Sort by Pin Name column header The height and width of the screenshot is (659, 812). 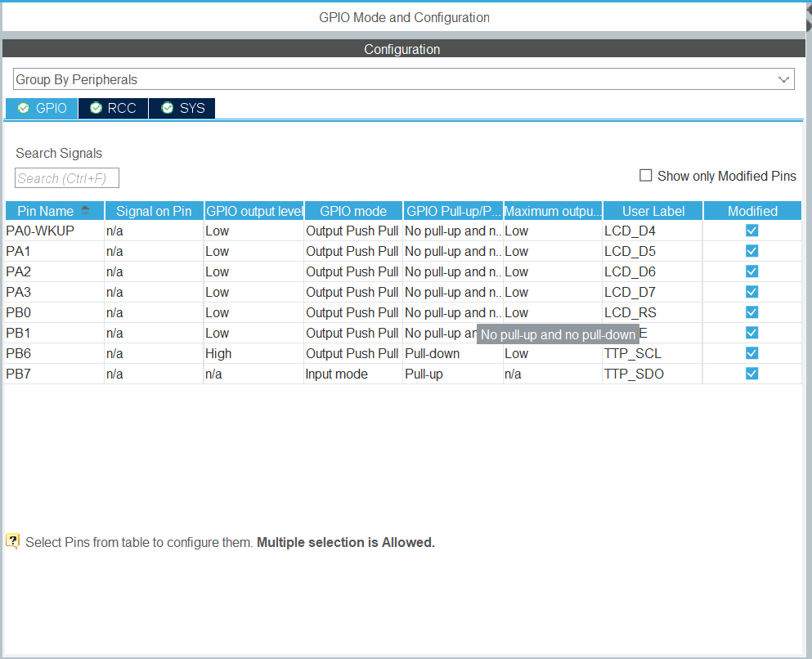click(54, 211)
